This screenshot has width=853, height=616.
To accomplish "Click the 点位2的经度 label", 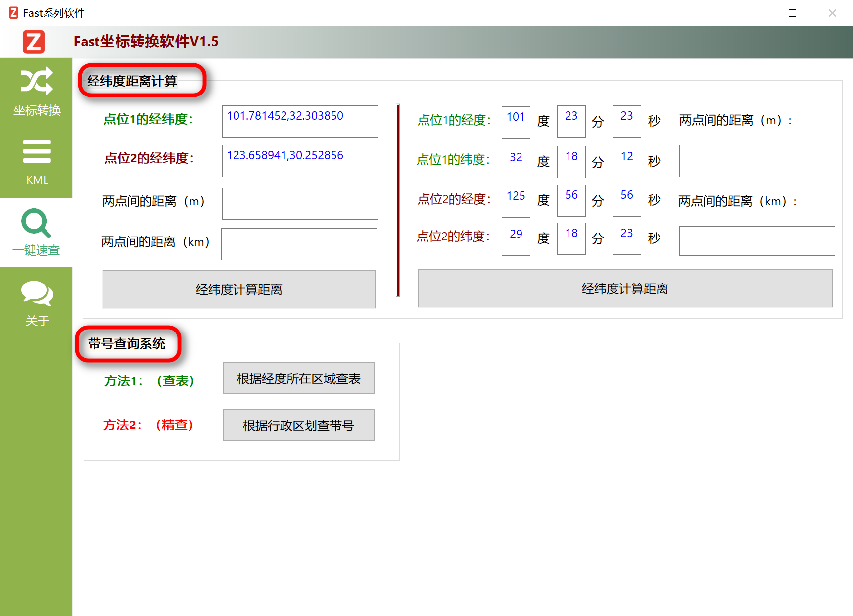I will click(454, 199).
